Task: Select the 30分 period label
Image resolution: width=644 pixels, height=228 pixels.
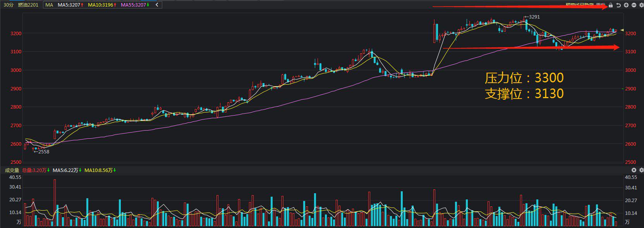Action: 9,5
